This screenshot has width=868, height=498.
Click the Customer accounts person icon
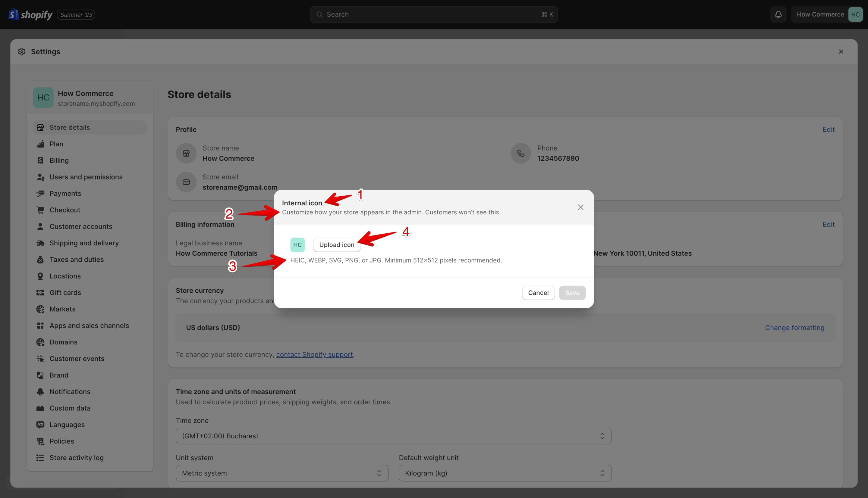pyautogui.click(x=40, y=226)
